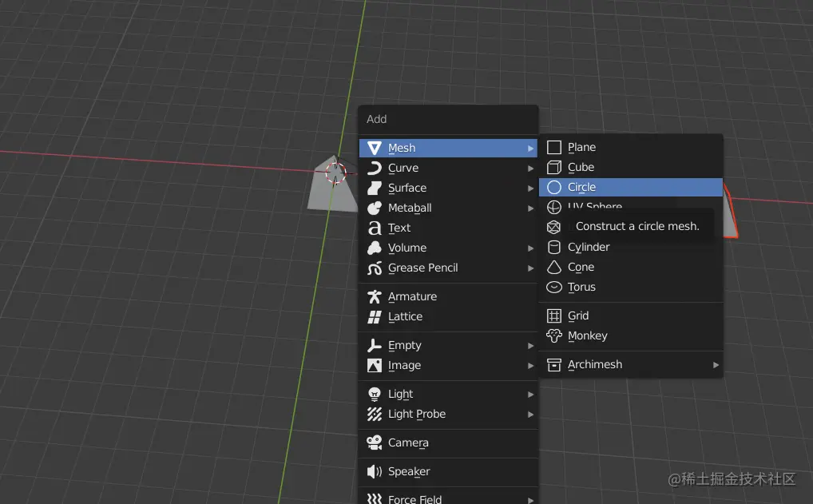Image resolution: width=813 pixels, height=504 pixels.
Task: Add a Speaker object
Action: [448, 471]
